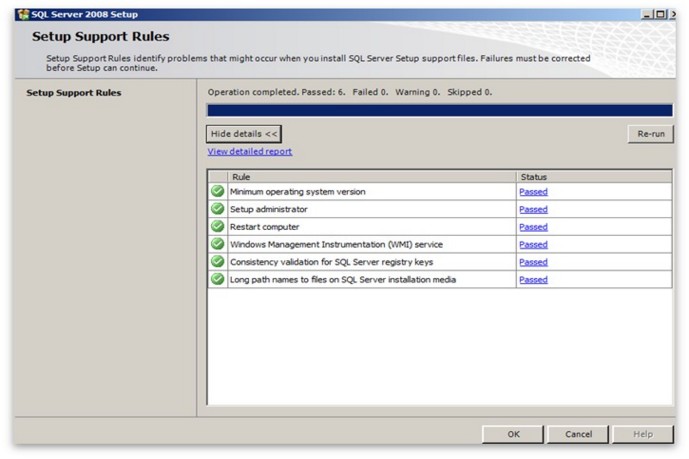This screenshot has width=689, height=459.
Task: Click the Operation completed status summary text
Action: click(350, 92)
